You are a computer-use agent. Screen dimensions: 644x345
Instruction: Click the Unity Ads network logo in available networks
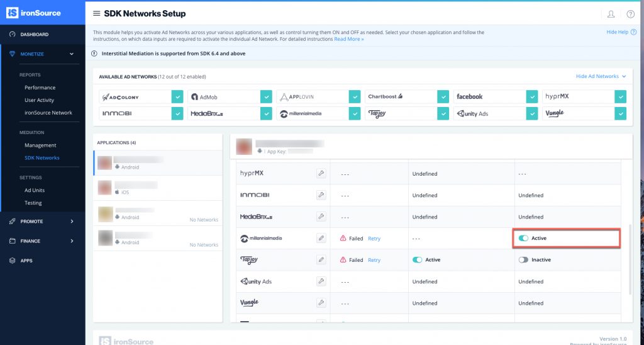473,113
